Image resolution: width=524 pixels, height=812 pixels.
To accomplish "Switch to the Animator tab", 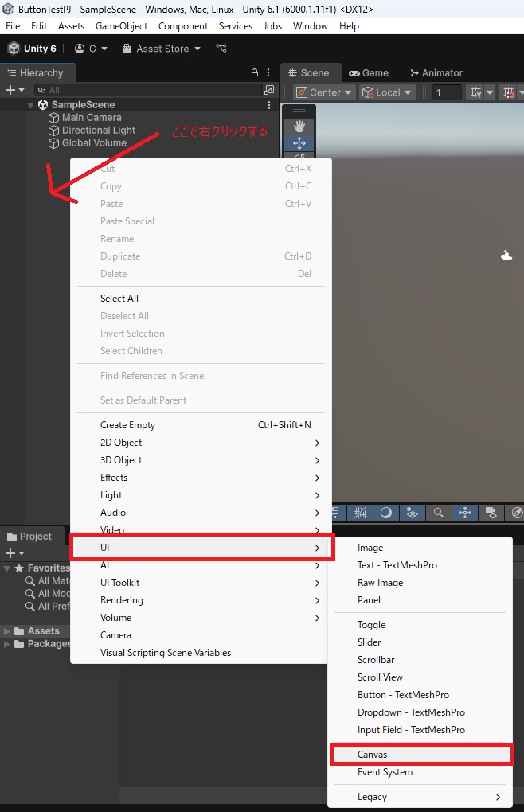I will (436, 73).
